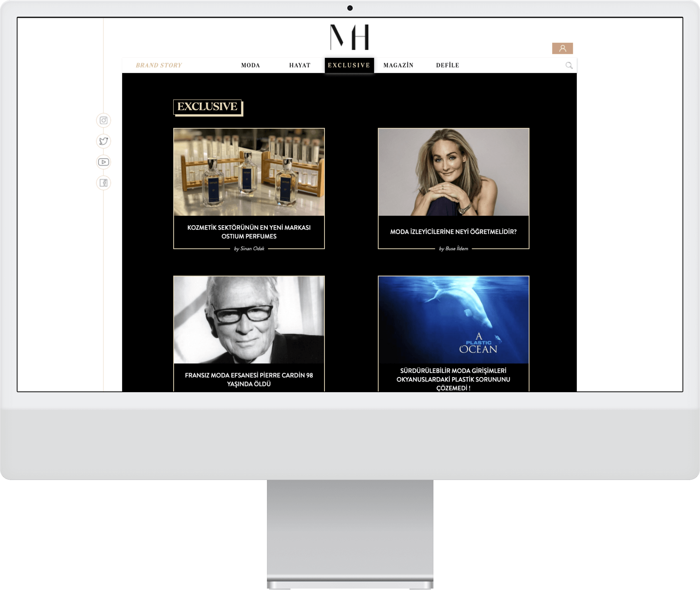This screenshot has height=590, width=700.
Task: Select the Exclusive tab in navigation
Action: point(349,65)
